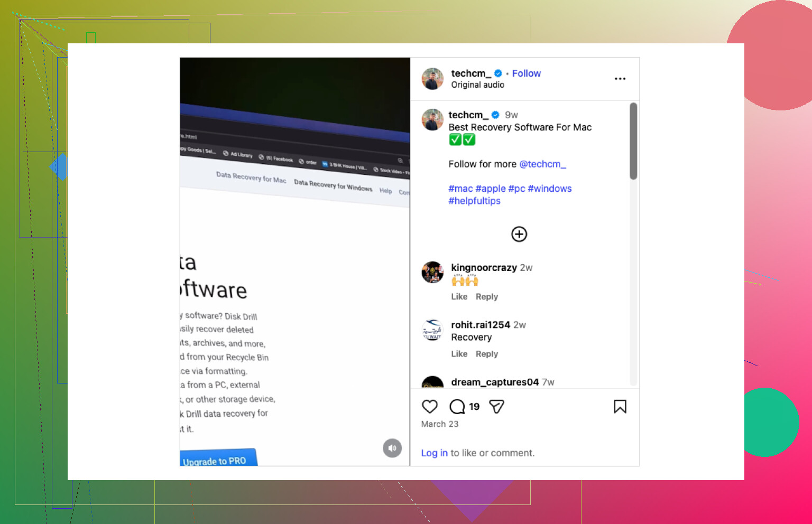Select Data Recovery for Windows in video
812x524 pixels.
click(x=333, y=185)
